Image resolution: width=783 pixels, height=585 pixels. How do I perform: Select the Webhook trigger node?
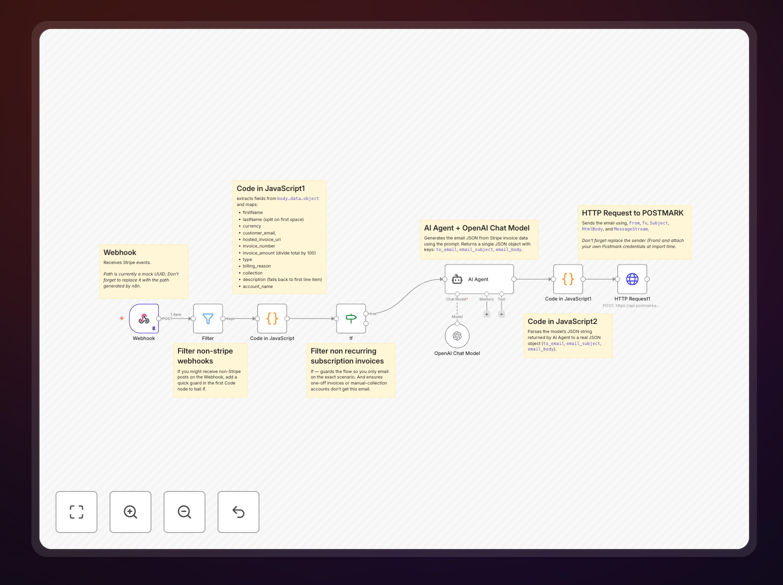point(144,318)
